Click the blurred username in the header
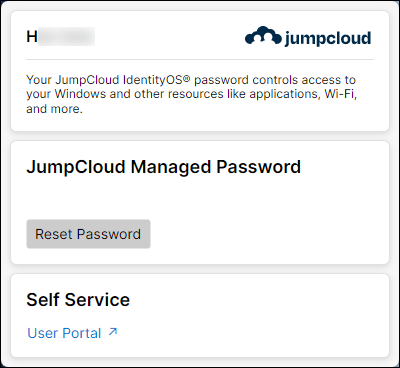400x368 pixels. (66, 37)
